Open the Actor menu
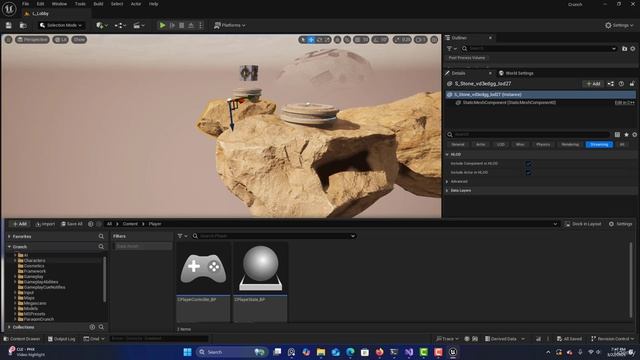The width and height of the screenshot is (640, 360). (136, 4)
